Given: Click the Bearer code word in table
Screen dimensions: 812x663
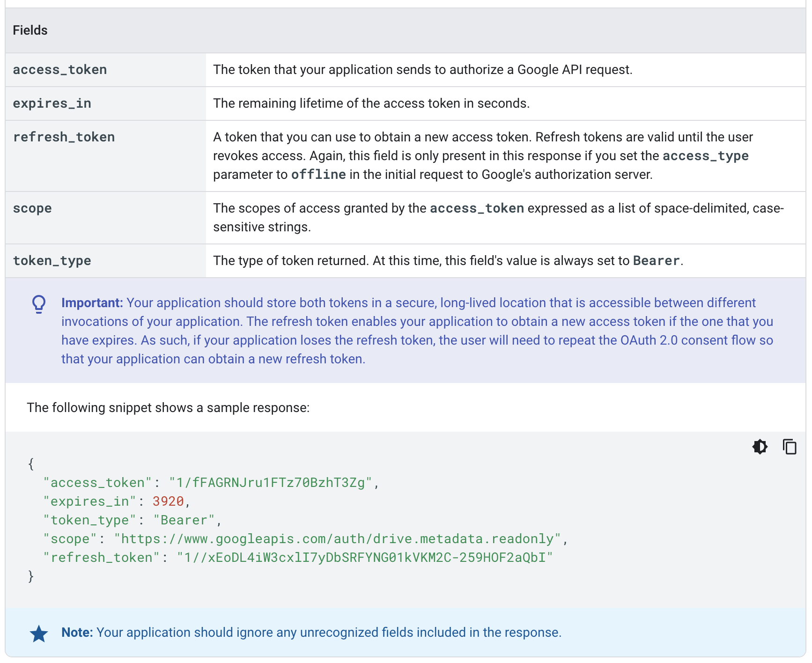Looking at the screenshot, I should click(x=656, y=261).
